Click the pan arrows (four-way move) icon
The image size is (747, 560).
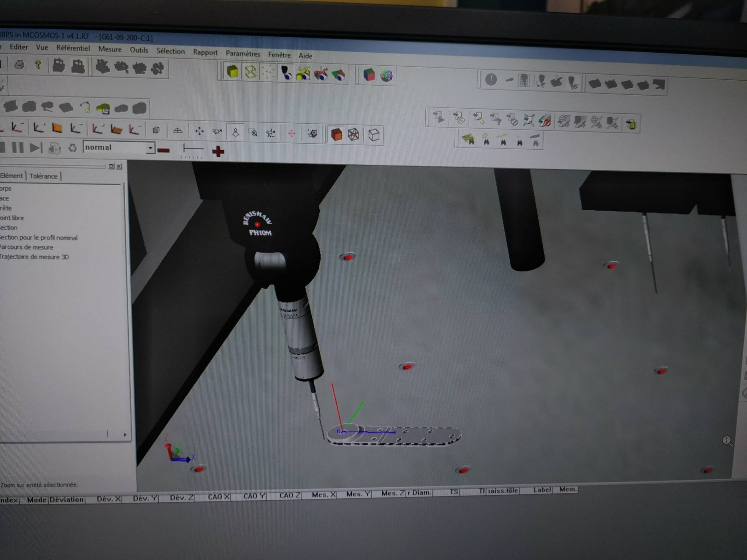(x=199, y=131)
